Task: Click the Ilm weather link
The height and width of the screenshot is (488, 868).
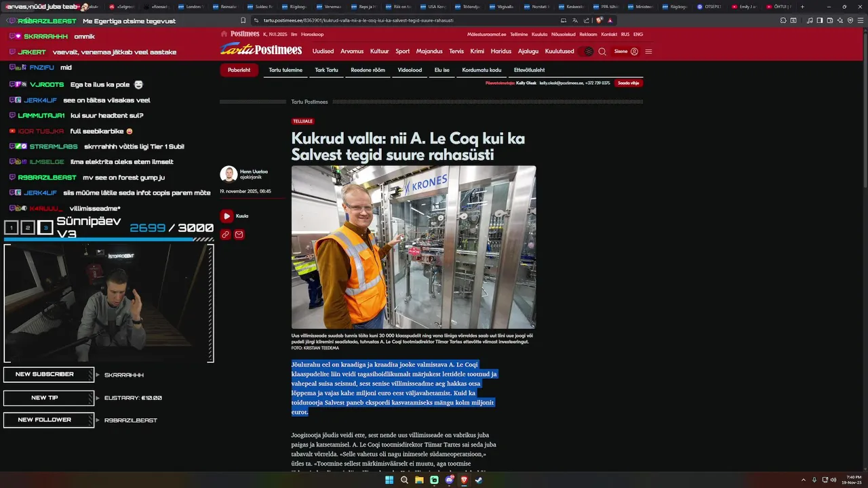Action: [x=294, y=34]
